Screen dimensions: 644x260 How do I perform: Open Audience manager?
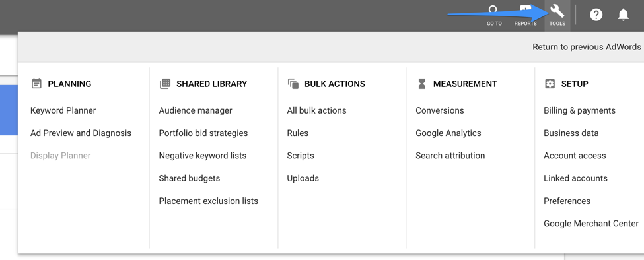point(196,110)
